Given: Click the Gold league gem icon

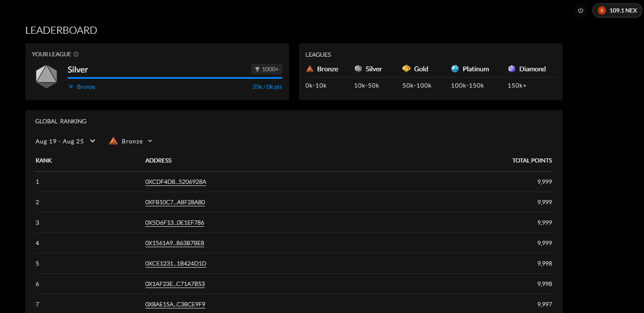Looking at the screenshot, I should pos(406,69).
